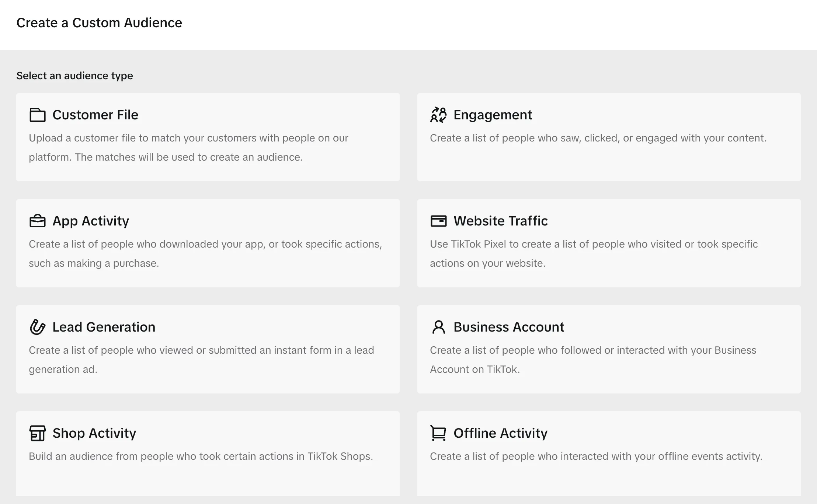Click the 'downloaded your app' description text

coord(205,253)
